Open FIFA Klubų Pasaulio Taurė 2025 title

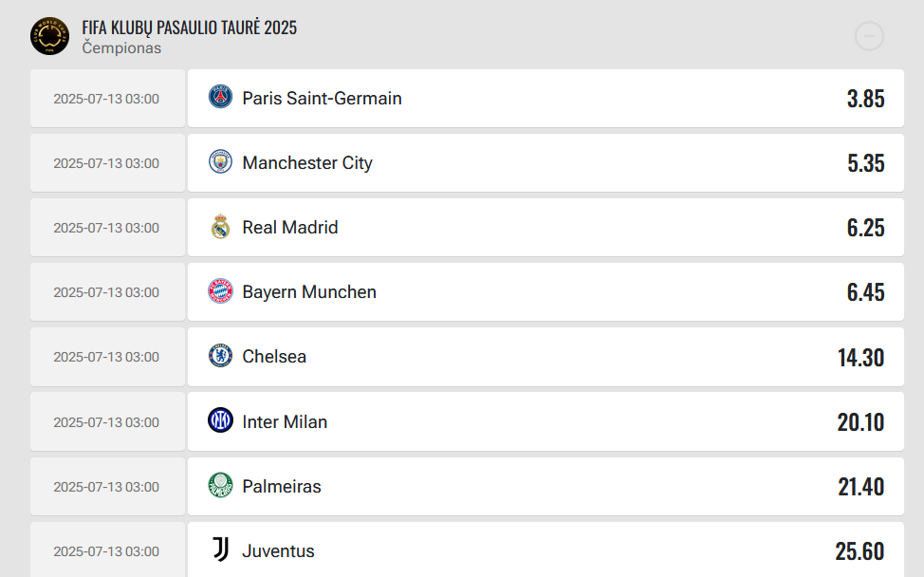click(189, 28)
